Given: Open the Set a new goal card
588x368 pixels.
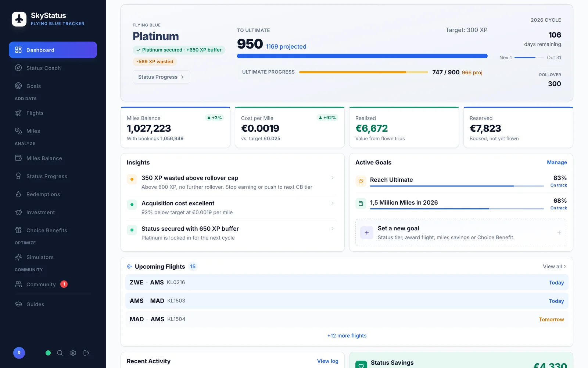Looking at the screenshot, I should coord(461,233).
